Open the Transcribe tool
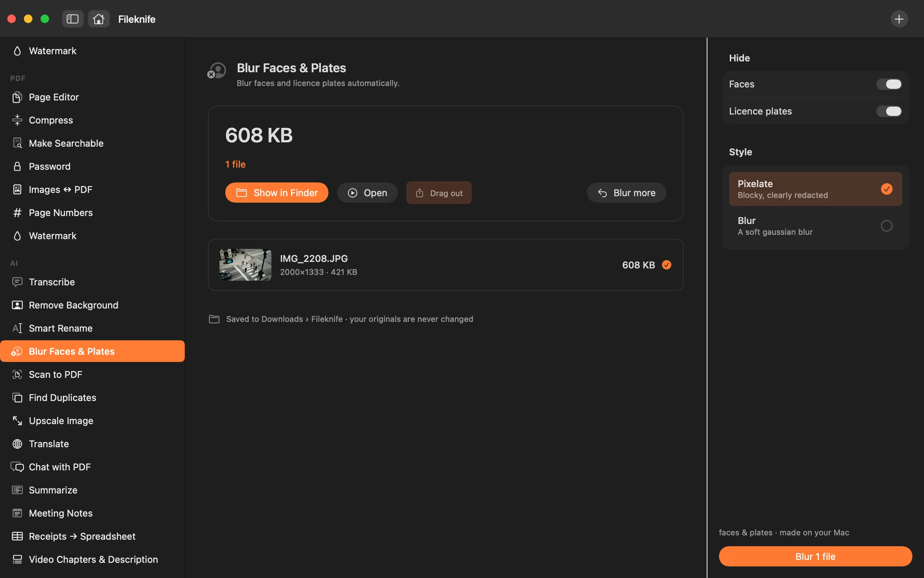This screenshot has width=924, height=578. [92, 282]
